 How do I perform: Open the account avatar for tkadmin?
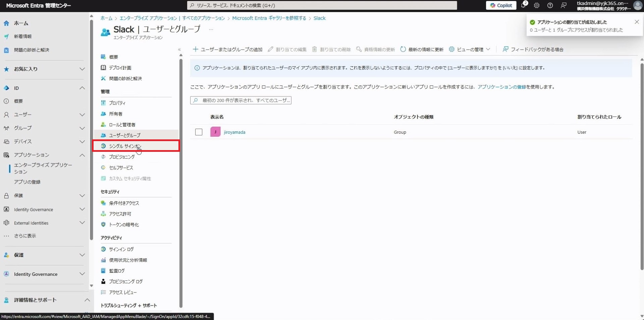pos(638,5)
